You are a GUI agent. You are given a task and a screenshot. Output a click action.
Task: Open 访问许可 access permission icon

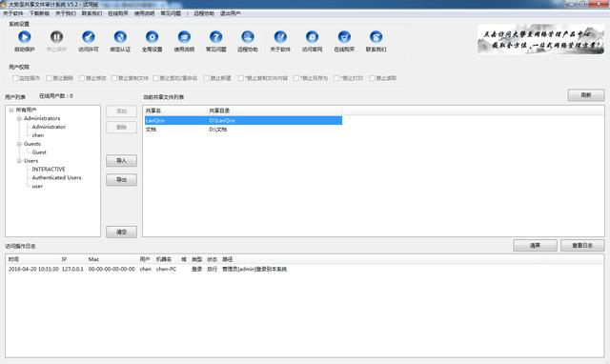pos(89,37)
